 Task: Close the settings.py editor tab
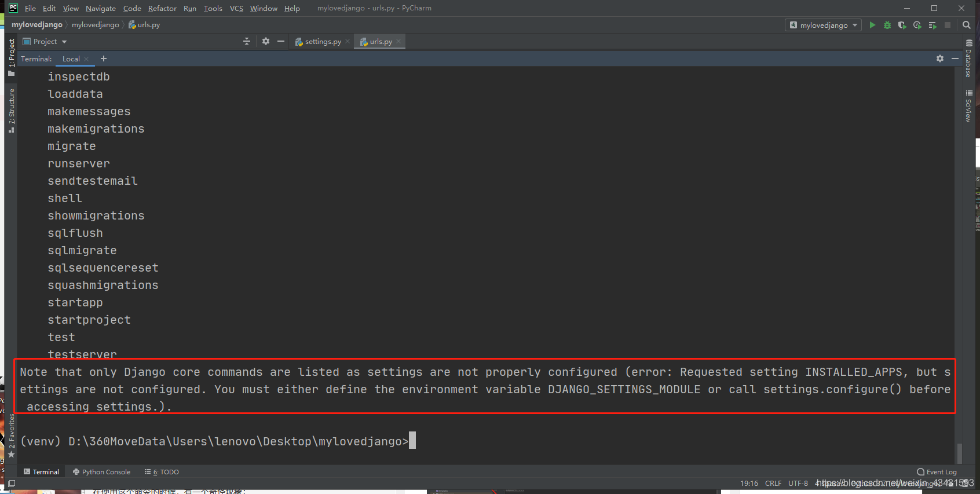pos(348,41)
